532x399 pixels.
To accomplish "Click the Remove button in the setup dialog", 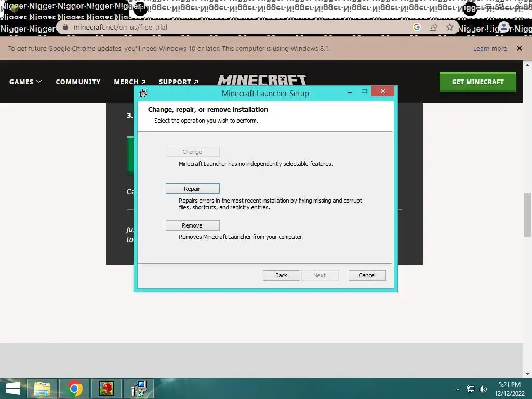I will 192,225.
